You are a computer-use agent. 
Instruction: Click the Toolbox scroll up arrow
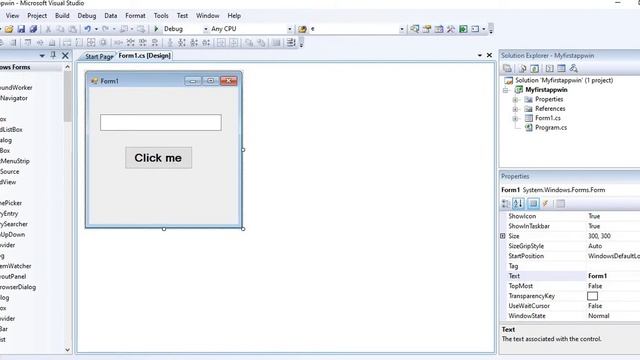point(67,67)
